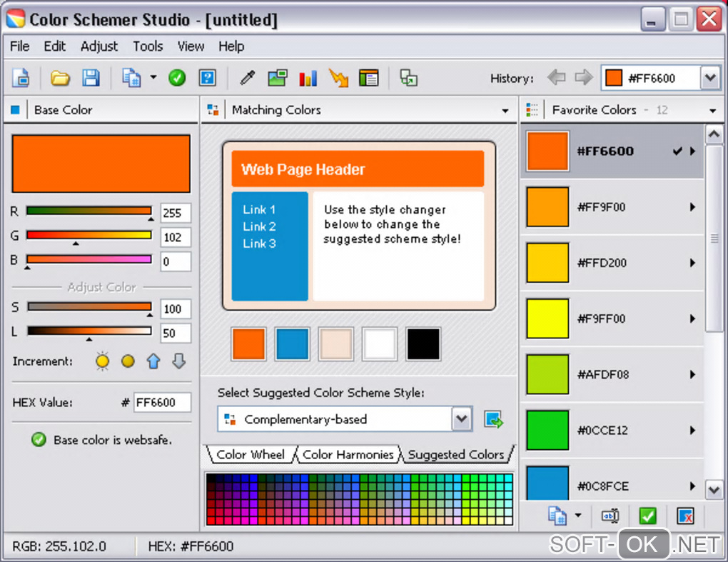The width and height of the screenshot is (728, 562).
Task: Switch to the Color Harmonies tab
Action: click(348, 454)
